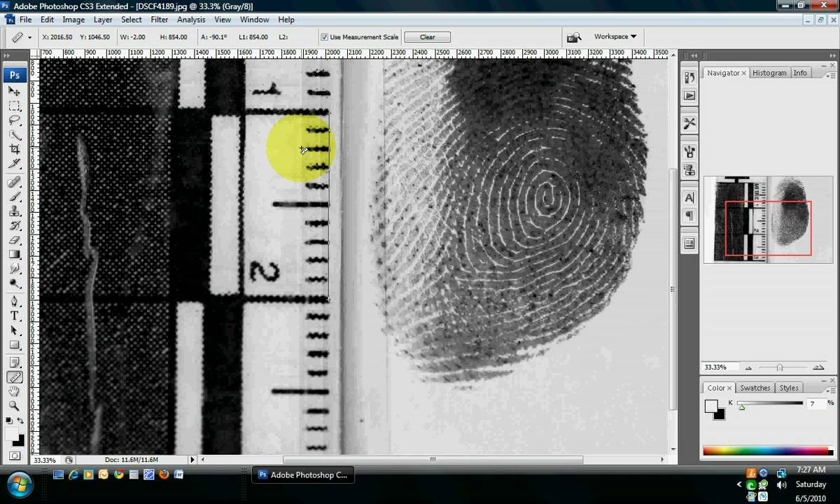The image size is (840, 504).
Task: Open the Actions panel icon in dock
Action: [x=689, y=96]
